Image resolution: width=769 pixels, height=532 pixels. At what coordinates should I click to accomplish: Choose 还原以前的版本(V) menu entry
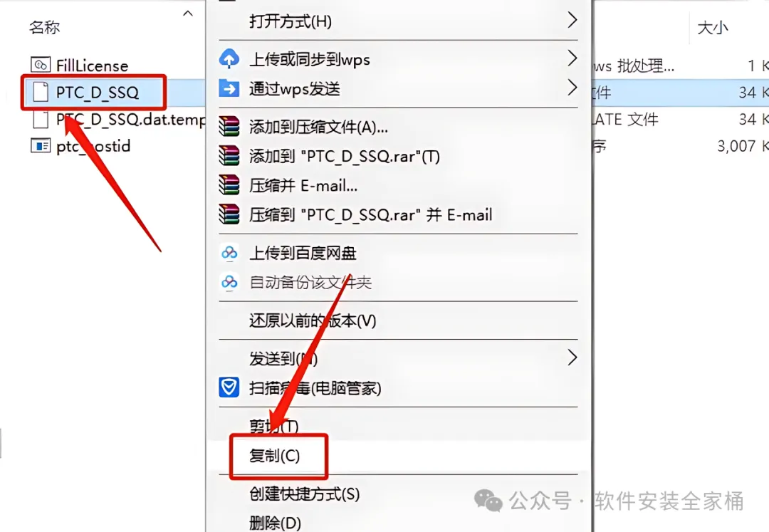(313, 320)
